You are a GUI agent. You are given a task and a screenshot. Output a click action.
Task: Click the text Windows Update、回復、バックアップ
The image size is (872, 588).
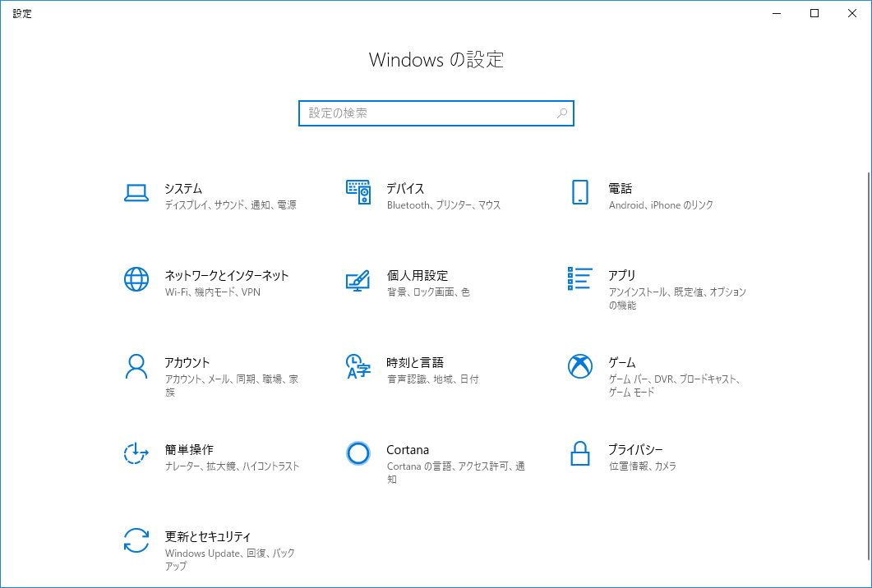click(x=229, y=559)
